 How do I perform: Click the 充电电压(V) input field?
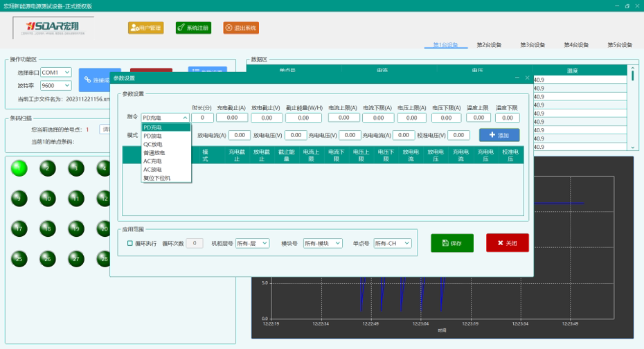pyautogui.click(x=350, y=135)
